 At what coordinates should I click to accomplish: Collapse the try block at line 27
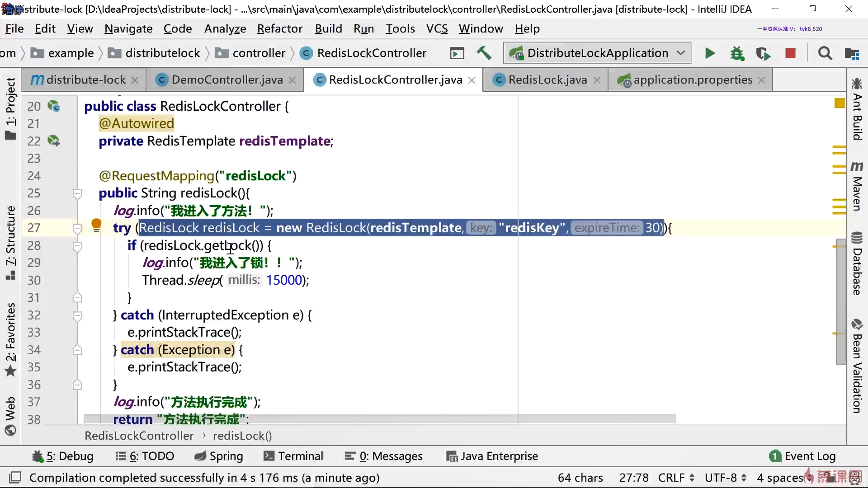point(77,228)
